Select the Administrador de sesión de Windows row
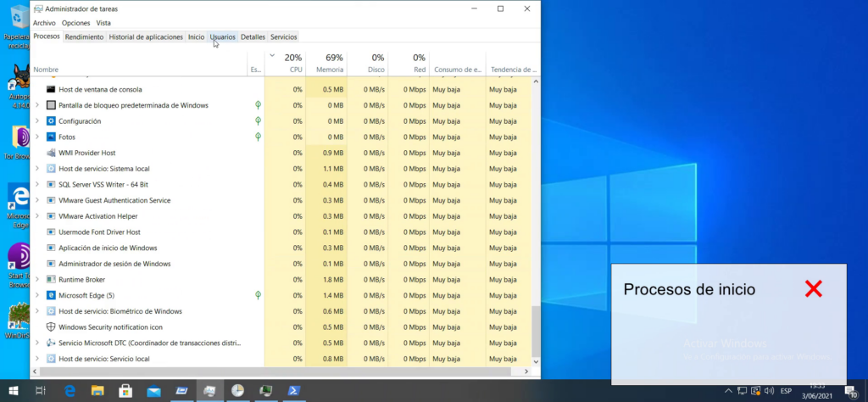This screenshot has height=402, width=868. [281, 264]
